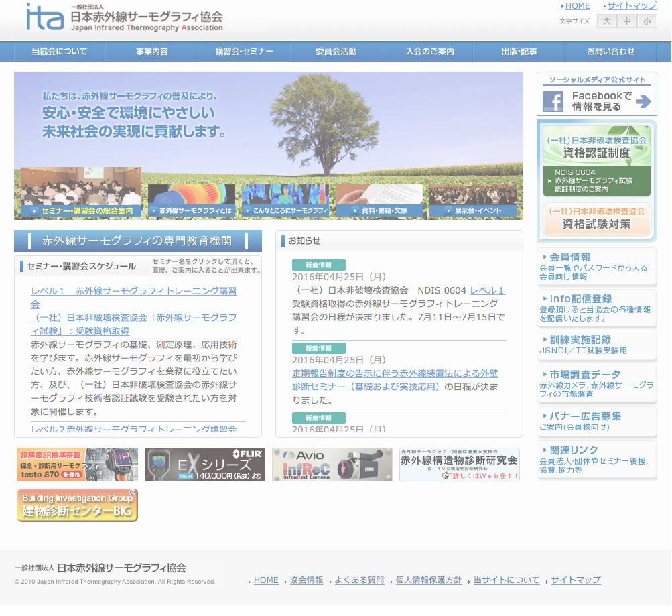672x616 pixels.
Task: Go to HOME link in the header
Action: [x=578, y=6]
